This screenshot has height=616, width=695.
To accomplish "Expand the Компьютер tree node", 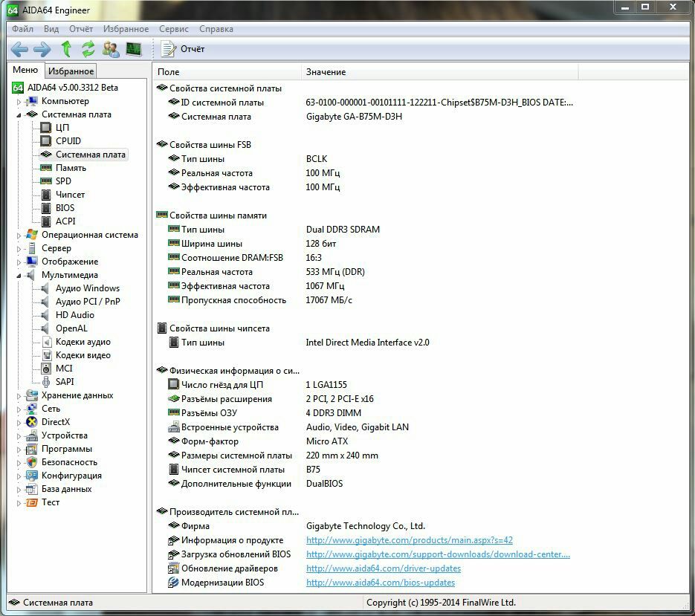I will point(19,102).
